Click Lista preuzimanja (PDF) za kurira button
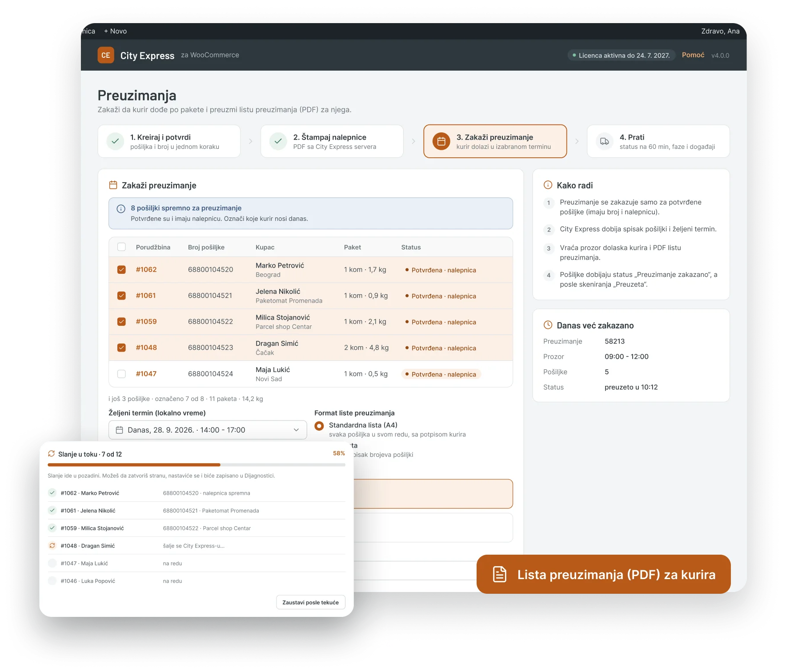Viewport: 786px width, 672px height. 604,574
